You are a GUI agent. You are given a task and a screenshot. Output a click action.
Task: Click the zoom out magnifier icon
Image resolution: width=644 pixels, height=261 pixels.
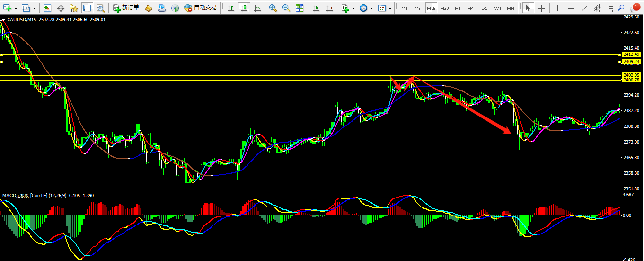coord(286,8)
